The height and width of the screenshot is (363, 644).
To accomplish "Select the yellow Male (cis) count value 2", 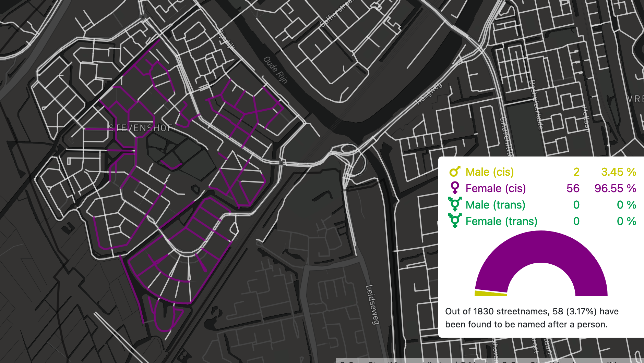I will [x=576, y=172].
